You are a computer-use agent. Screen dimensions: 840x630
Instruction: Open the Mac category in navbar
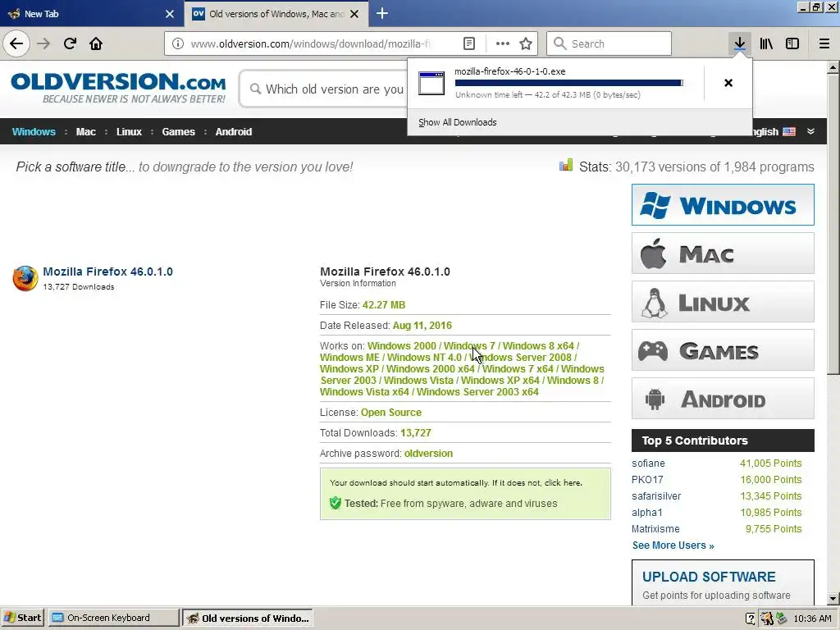pyautogui.click(x=85, y=132)
